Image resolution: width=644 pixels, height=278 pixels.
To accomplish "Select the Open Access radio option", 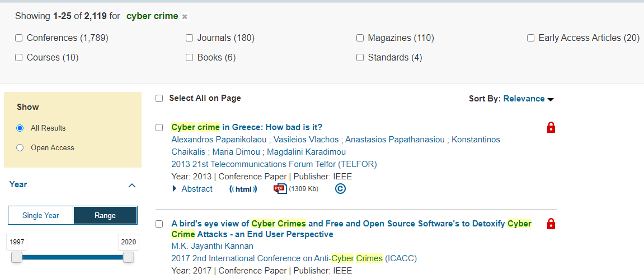I will [20, 148].
